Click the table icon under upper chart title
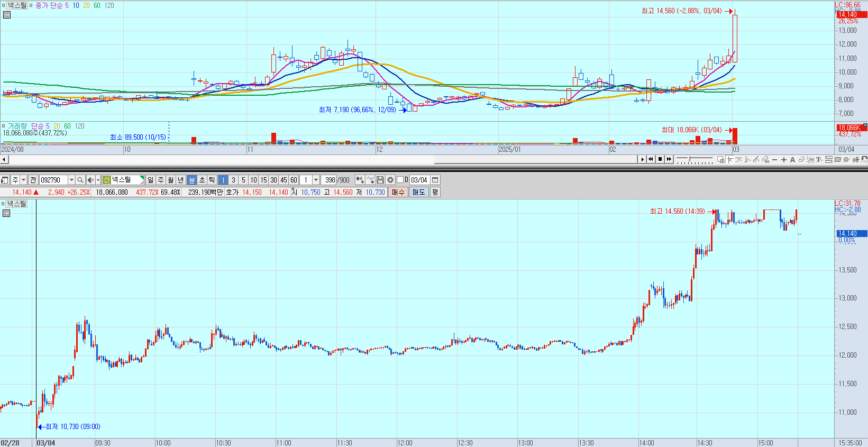868x447 pixels. [6, 15]
